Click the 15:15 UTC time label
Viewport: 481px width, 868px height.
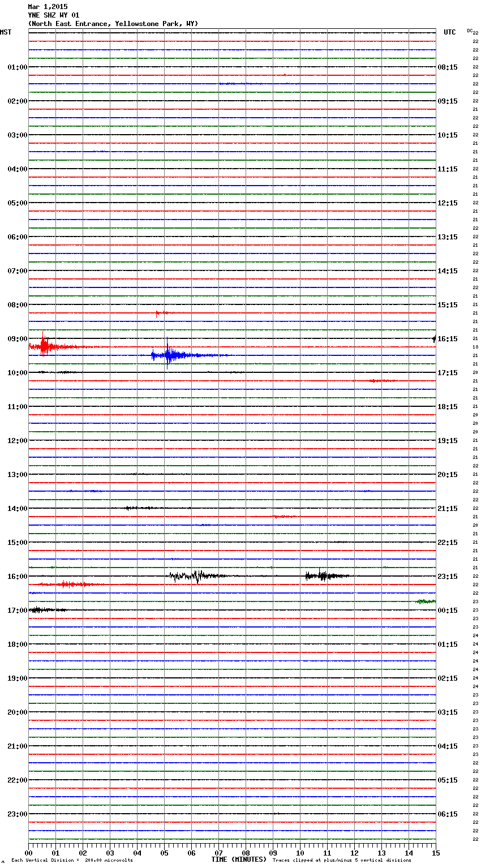tap(448, 305)
